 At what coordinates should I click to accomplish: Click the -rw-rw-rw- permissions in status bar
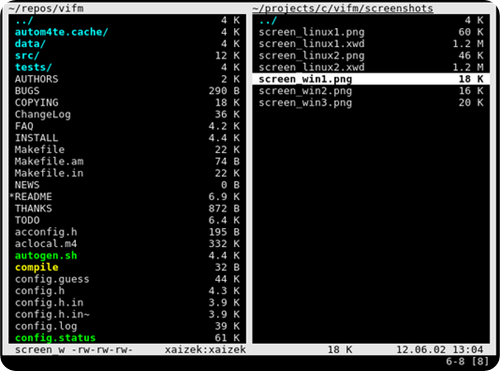click(x=102, y=350)
